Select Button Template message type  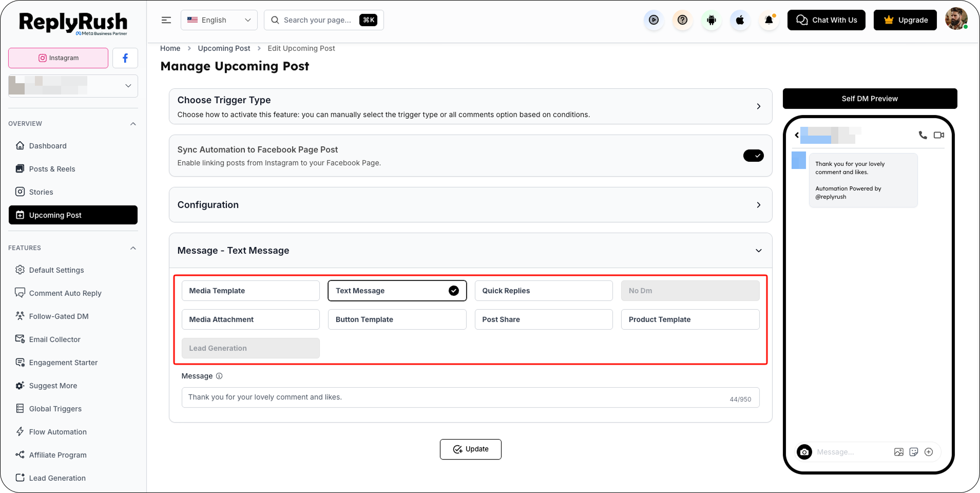[x=397, y=319]
